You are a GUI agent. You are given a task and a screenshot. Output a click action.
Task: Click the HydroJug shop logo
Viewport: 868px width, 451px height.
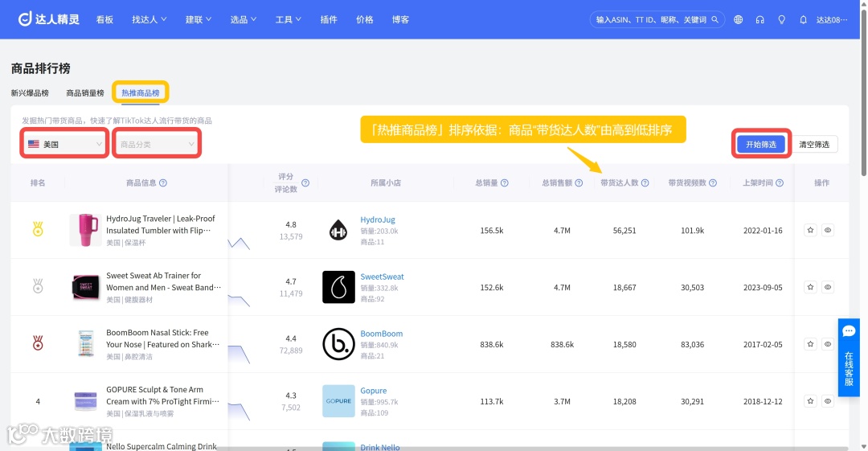pyautogui.click(x=338, y=231)
